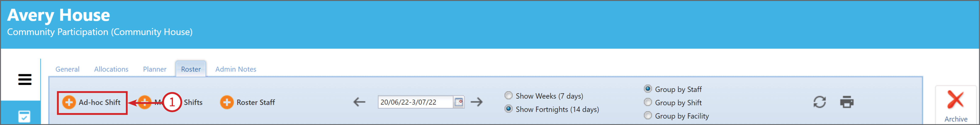This screenshot has height=125, width=980.
Task: Click the red Archive X icon
Action: click(x=955, y=100)
